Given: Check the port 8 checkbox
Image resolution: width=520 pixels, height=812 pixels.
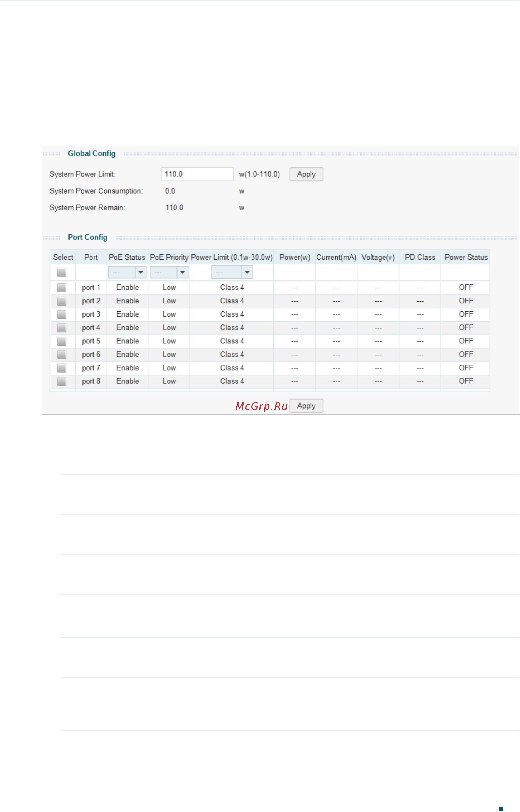Looking at the screenshot, I should (x=62, y=381).
